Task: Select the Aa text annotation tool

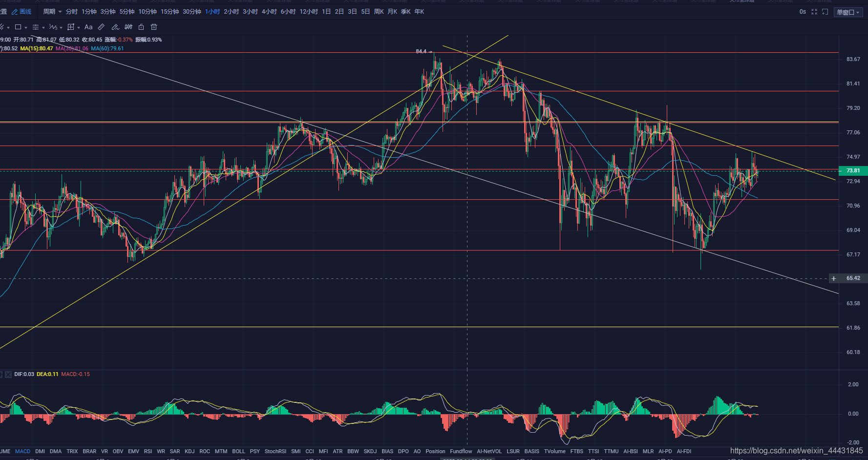Action: pyautogui.click(x=88, y=27)
